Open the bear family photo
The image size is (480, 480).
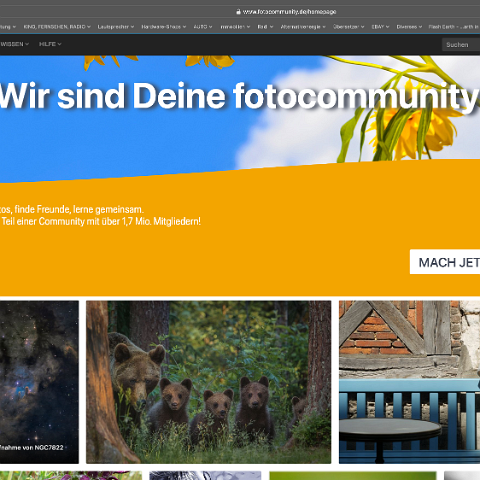pyautogui.click(x=209, y=382)
